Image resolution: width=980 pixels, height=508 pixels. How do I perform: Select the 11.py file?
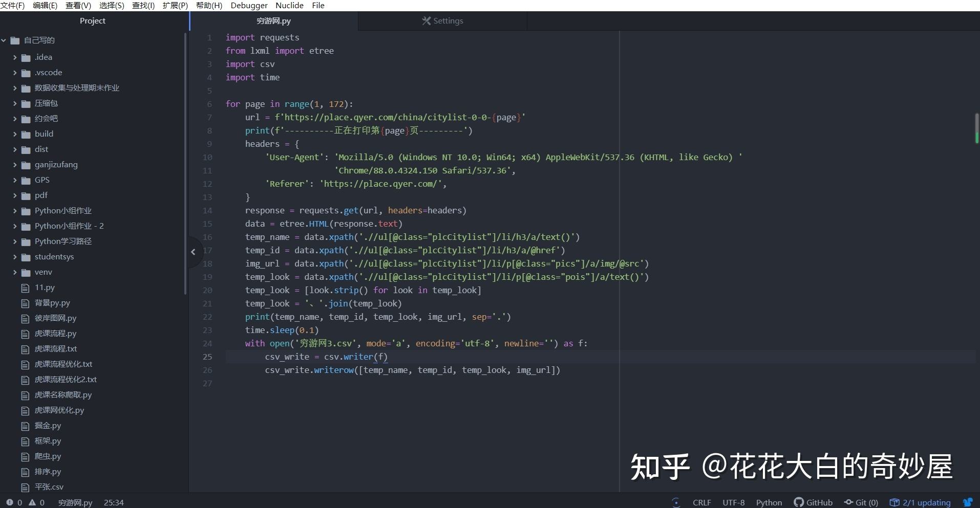45,288
